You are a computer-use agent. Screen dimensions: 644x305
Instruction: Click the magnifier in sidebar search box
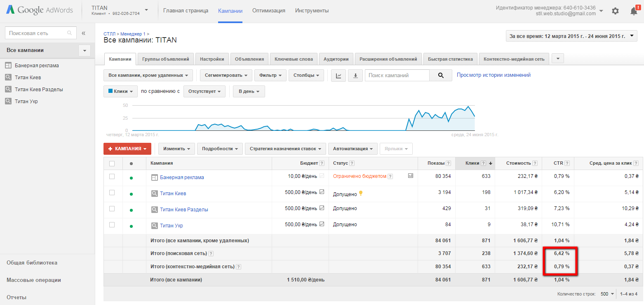pos(69,33)
